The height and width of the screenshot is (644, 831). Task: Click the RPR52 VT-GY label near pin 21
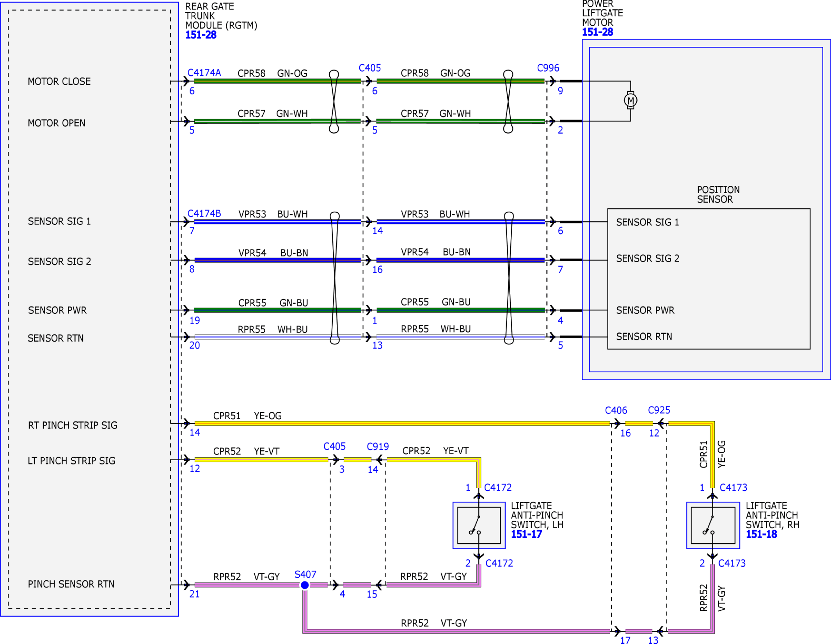coord(246,576)
